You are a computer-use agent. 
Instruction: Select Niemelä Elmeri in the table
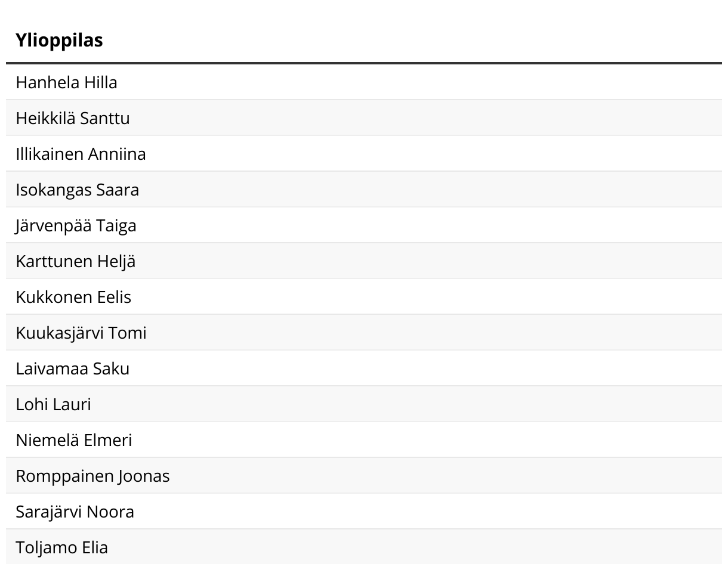[x=73, y=440]
